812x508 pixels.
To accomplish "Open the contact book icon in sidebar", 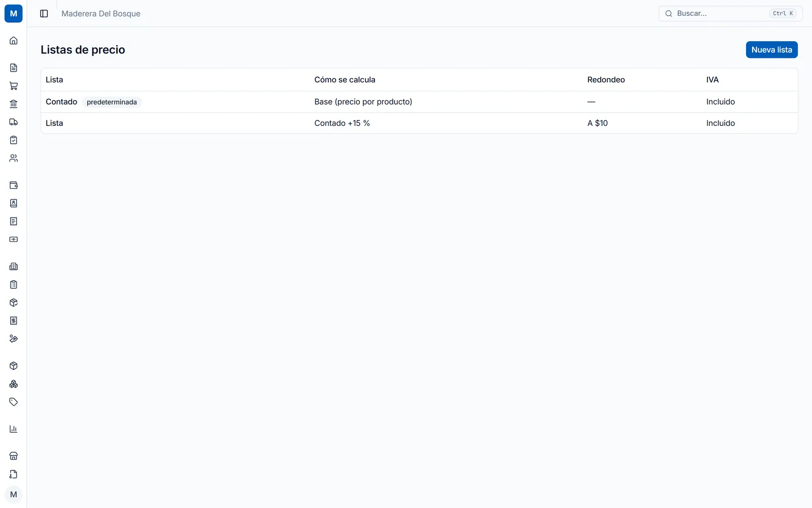I will point(14,203).
